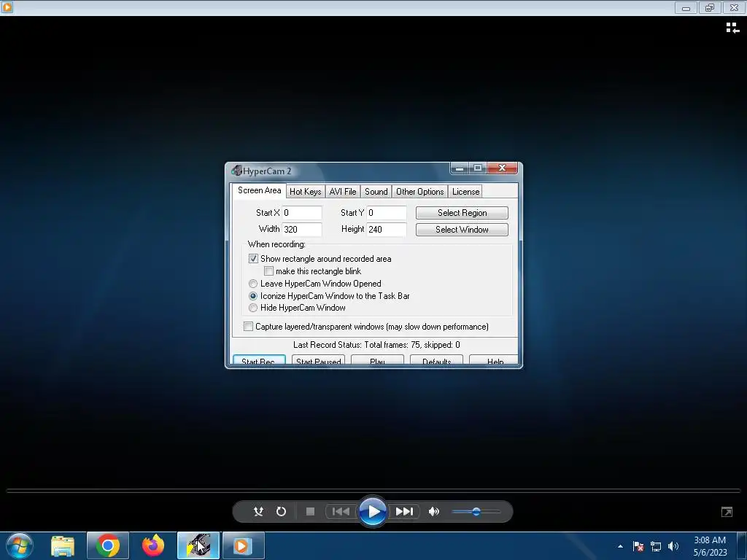This screenshot has width=747, height=560.
Task: Click the Select Region button
Action: tap(462, 213)
